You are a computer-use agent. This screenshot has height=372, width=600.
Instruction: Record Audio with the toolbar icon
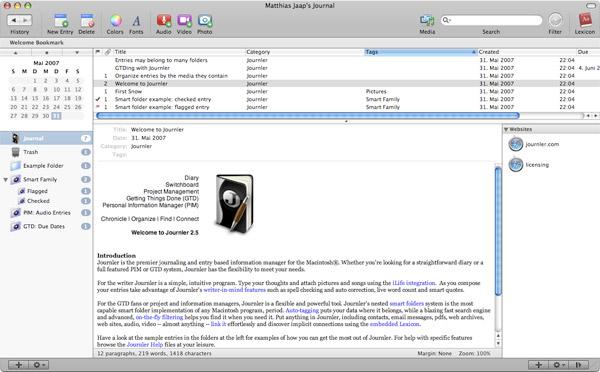coord(164,21)
